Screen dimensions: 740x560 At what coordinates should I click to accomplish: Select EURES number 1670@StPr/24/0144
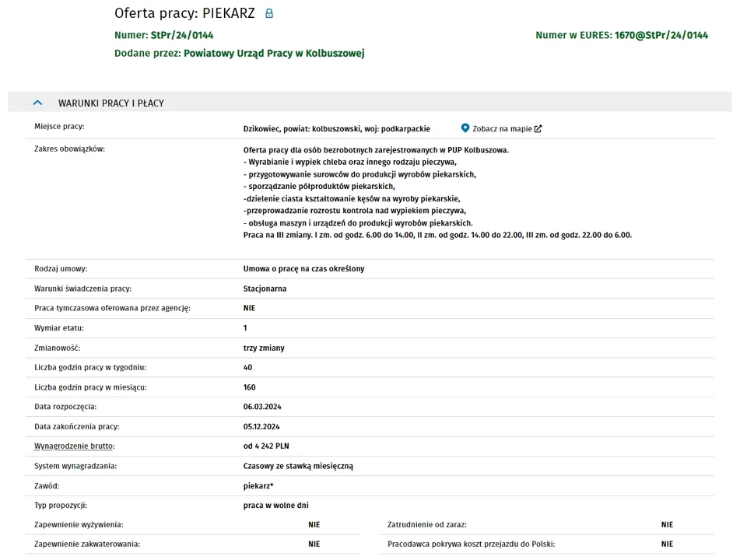(x=661, y=35)
